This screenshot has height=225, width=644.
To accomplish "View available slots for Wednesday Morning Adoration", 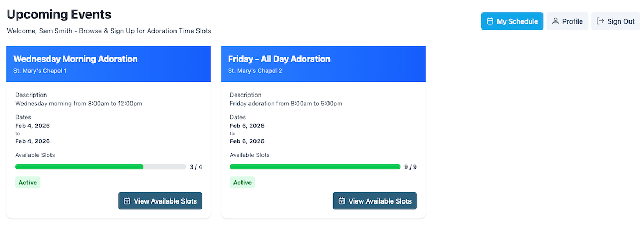I will [160, 201].
